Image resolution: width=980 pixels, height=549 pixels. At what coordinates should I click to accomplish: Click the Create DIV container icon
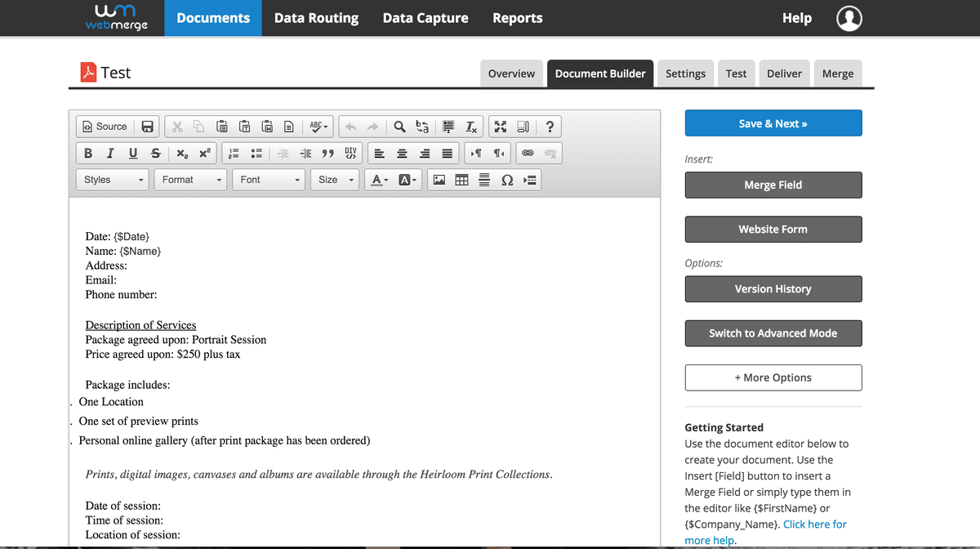coord(350,153)
